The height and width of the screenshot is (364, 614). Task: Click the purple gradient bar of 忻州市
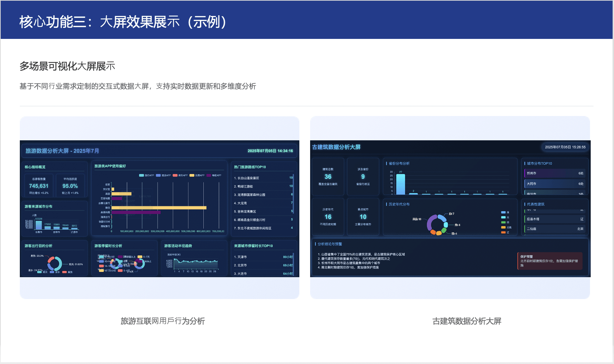click(554, 173)
